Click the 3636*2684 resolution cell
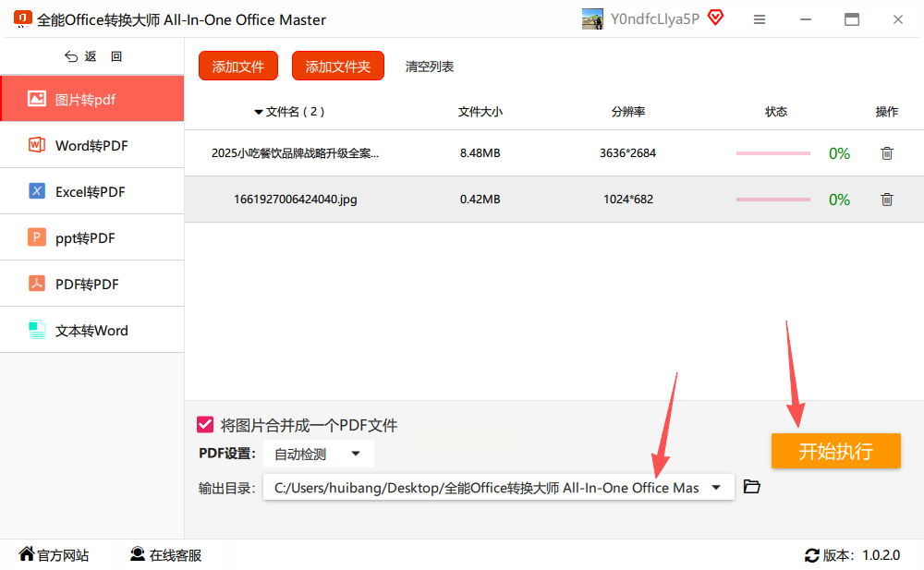 click(627, 153)
